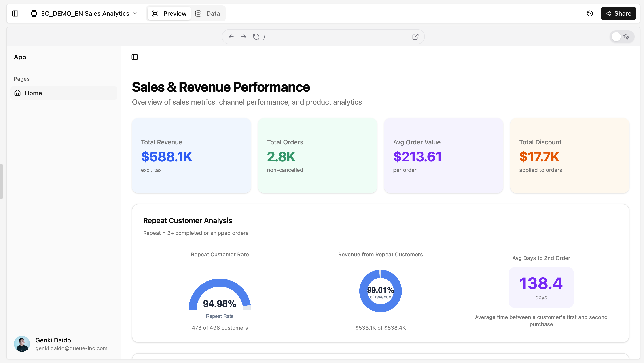
Task: Go forward with the right arrow
Action: click(244, 37)
